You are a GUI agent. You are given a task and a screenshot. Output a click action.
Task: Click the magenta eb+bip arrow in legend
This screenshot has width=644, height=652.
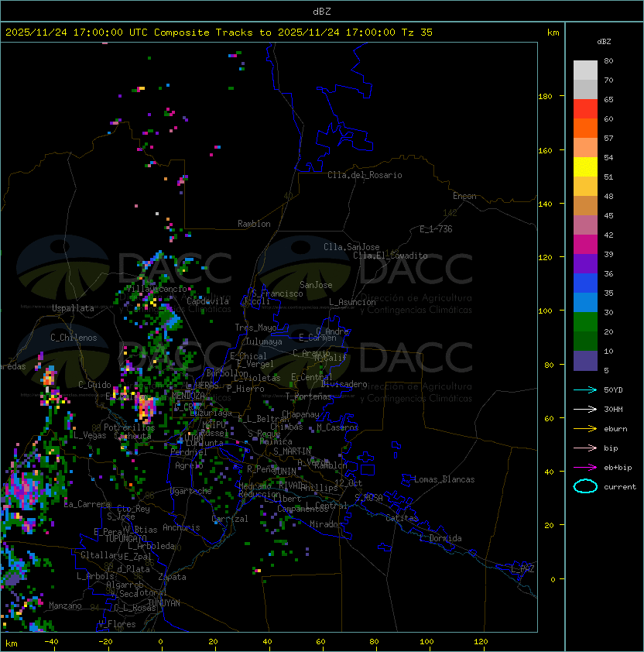[585, 468]
